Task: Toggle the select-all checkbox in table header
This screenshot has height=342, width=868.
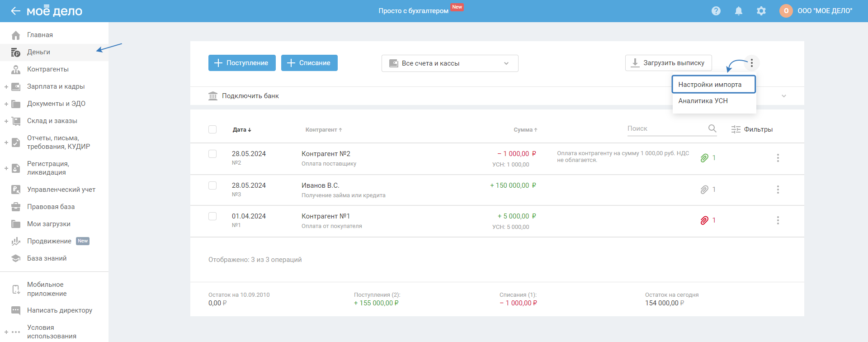Action: tap(212, 129)
